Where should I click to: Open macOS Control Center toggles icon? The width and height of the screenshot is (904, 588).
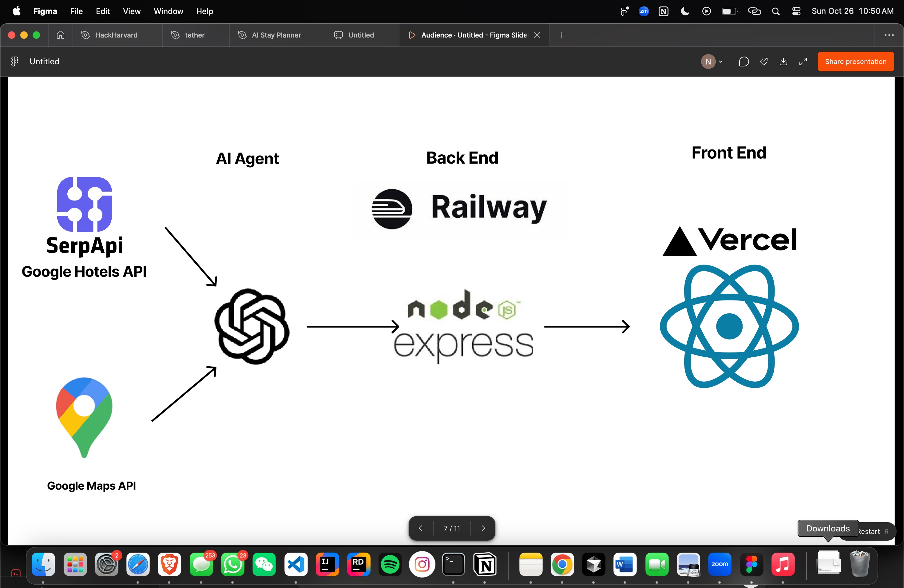[x=796, y=11]
